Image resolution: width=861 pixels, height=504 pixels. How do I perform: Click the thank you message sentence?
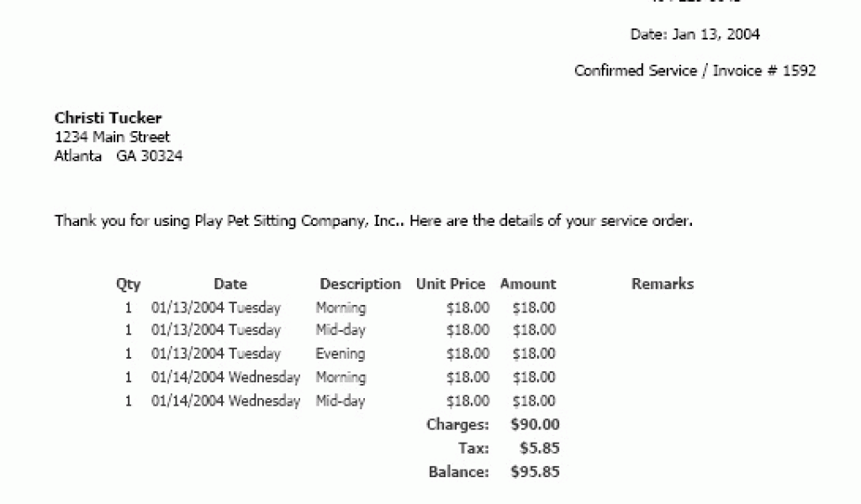point(373,221)
